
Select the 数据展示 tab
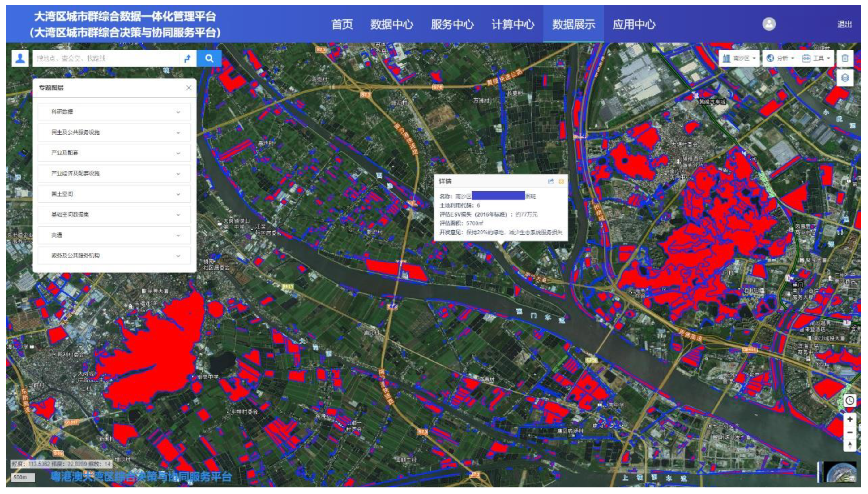[574, 24]
